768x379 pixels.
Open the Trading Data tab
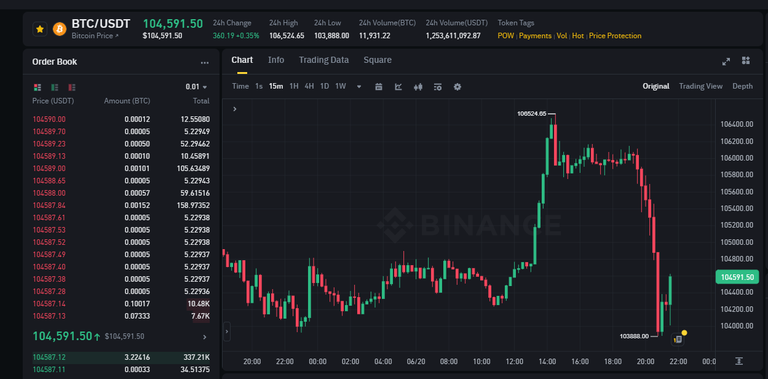coord(324,60)
